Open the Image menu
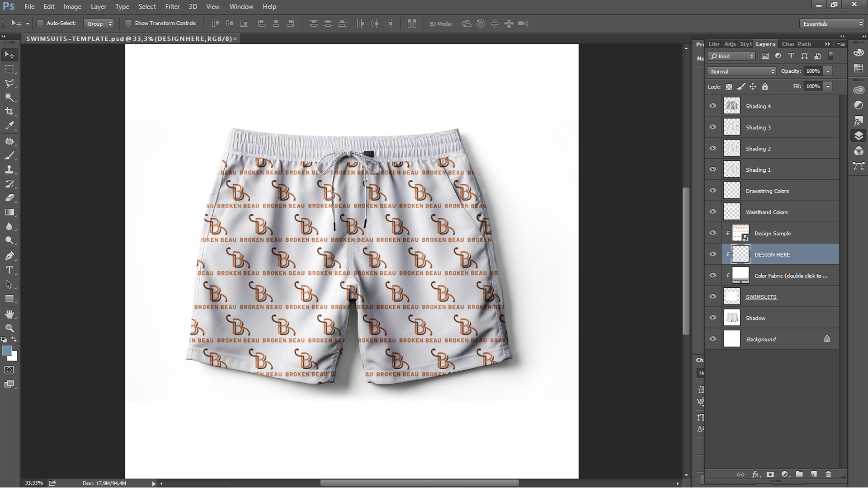The width and height of the screenshot is (868, 488). click(72, 6)
